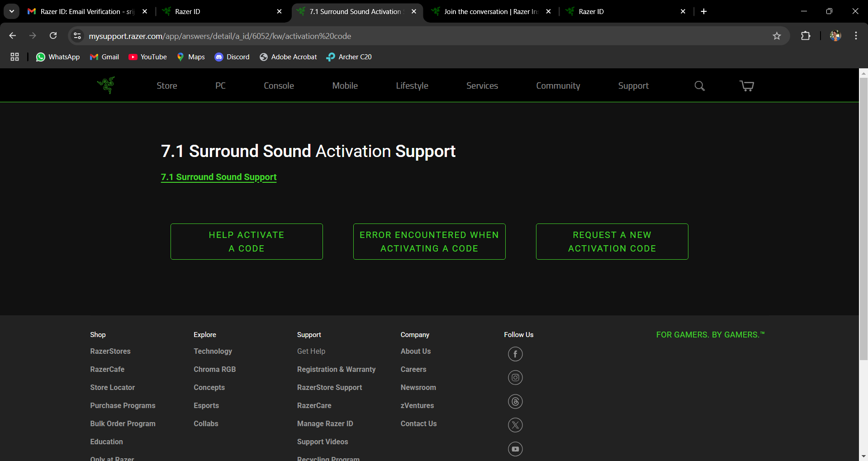Open the Console navigation menu
The height and width of the screenshot is (461, 868).
279,86
